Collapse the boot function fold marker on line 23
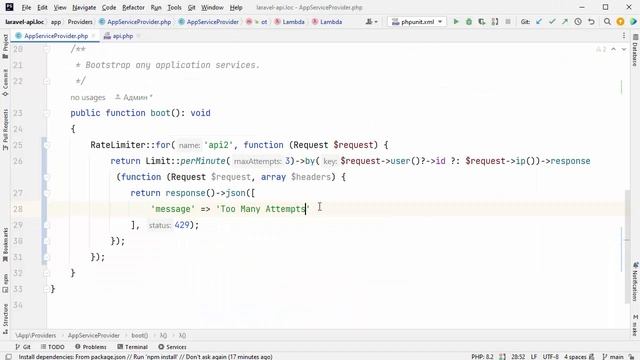Image resolution: width=640 pixels, height=360 pixels. click(46, 113)
